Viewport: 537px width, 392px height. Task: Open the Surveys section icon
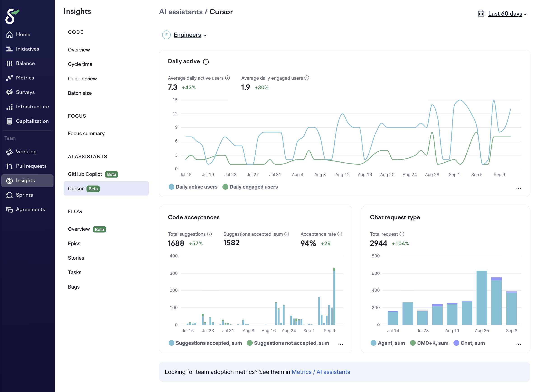coord(9,92)
